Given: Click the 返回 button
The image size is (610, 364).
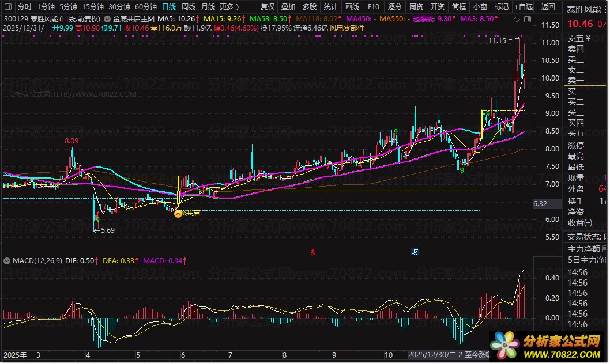Looking at the screenshot, I should click(548, 7).
